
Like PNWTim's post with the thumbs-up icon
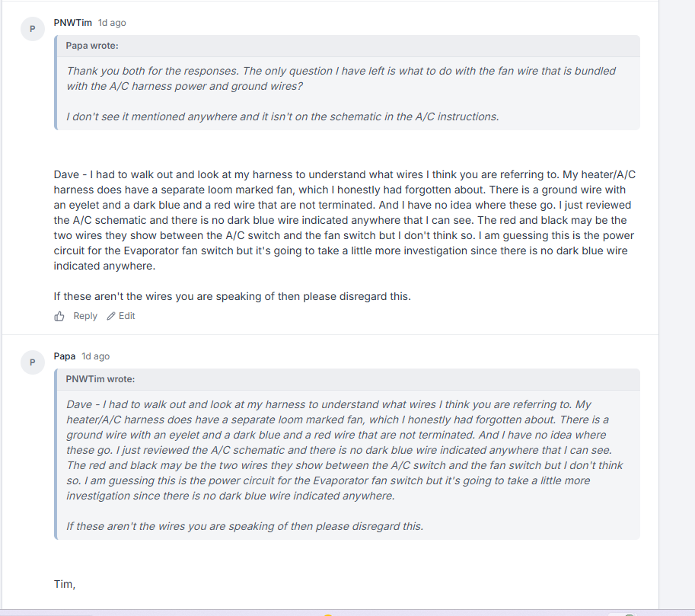[x=59, y=316]
